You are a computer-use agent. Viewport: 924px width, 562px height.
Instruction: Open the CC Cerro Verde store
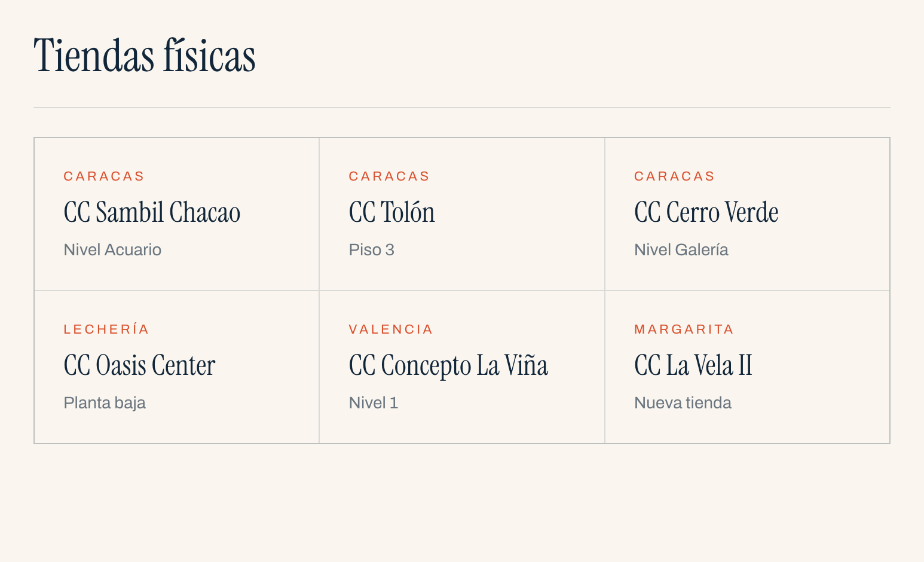tap(747, 214)
